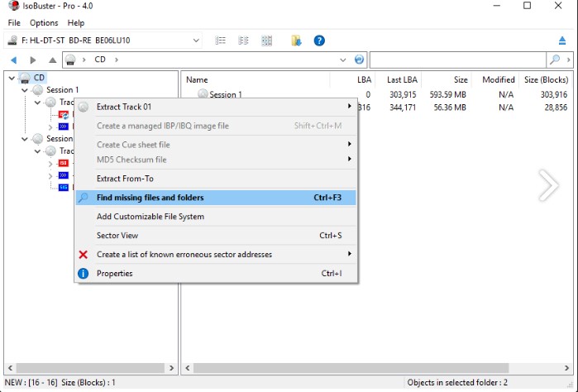578x392 pixels.
Task: Click the Properties info icon in context menu
Action: 84,273
